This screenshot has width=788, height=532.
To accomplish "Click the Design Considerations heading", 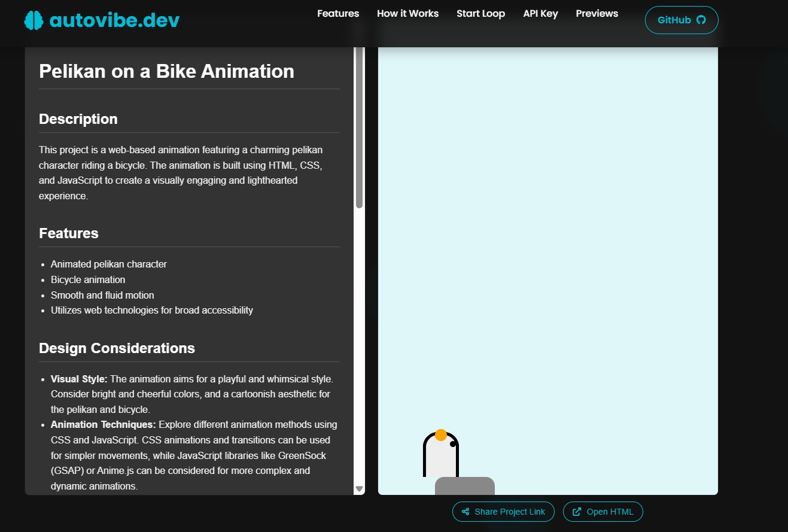I will (117, 348).
